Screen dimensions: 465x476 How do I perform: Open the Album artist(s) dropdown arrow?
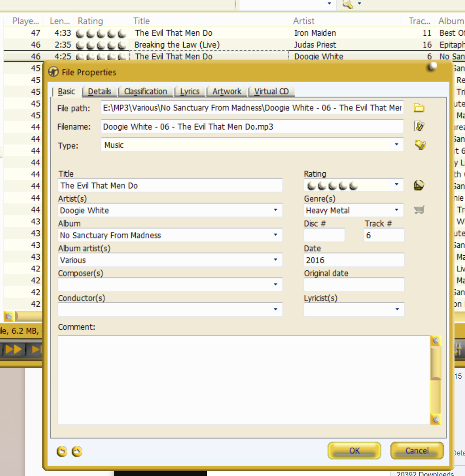[x=276, y=260]
